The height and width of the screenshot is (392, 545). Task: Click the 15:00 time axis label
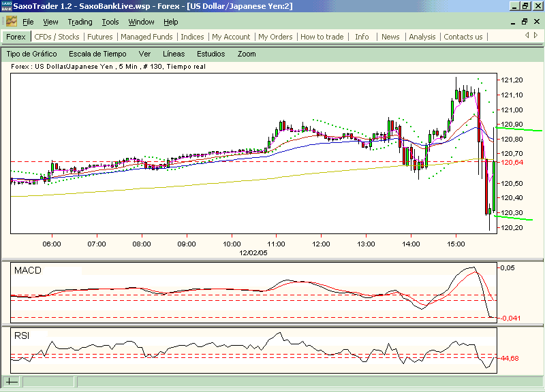[456, 244]
